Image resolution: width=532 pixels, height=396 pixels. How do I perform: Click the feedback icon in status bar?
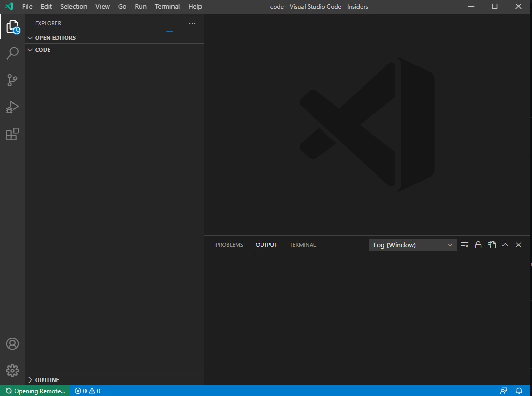click(504, 391)
